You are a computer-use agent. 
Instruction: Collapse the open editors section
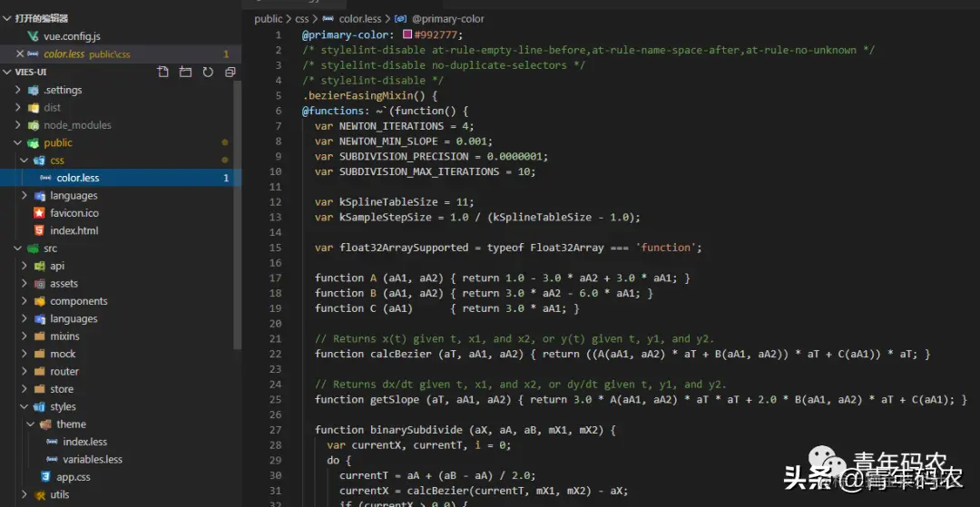coord(6,18)
